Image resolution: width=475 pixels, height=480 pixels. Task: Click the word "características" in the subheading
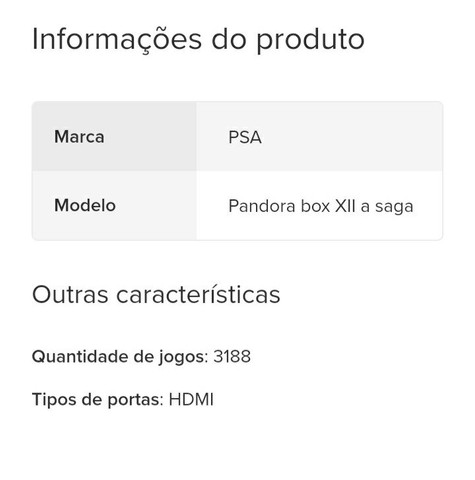[x=198, y=295]
